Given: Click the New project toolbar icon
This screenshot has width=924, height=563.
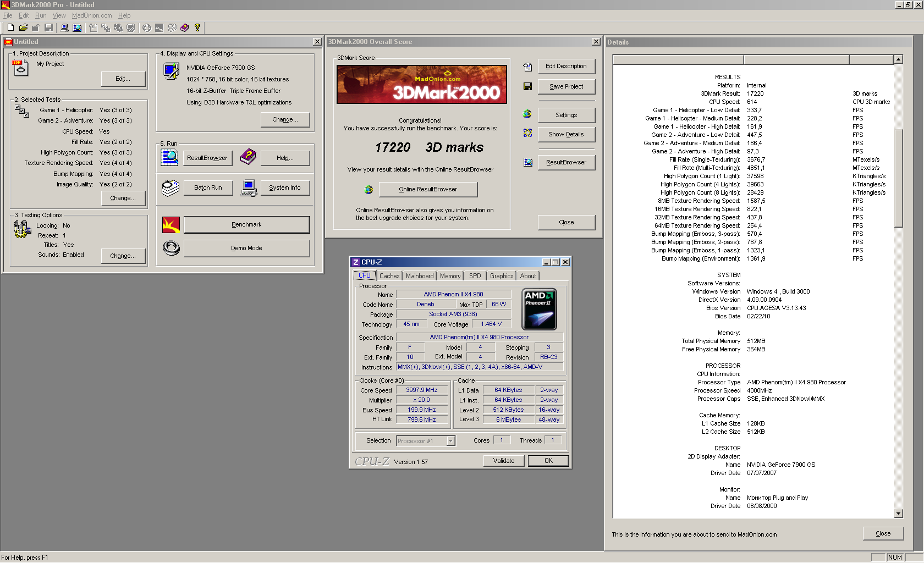Looking at the screenshot, I should coord(10,27).
